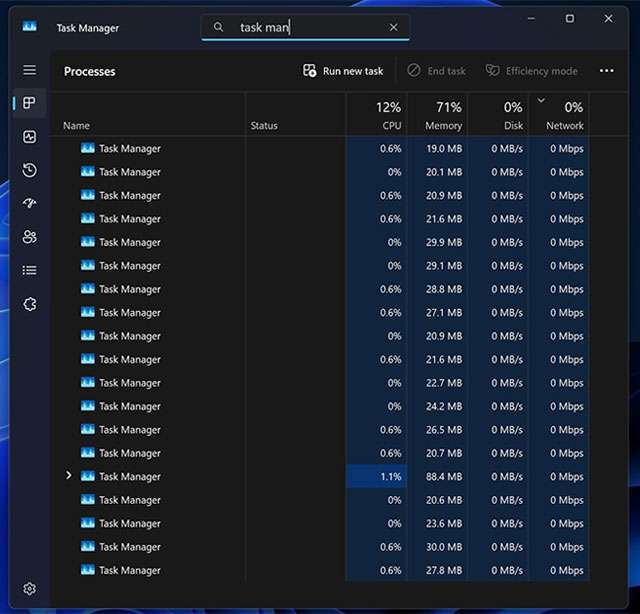Screen dimensions: 640x614
Task: Open the three-dot more options menu
Action: (x=607, y=71)
